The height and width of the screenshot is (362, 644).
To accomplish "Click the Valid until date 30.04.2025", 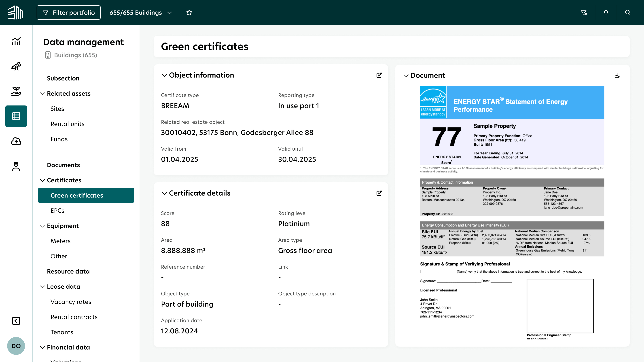I will [297, 159].
